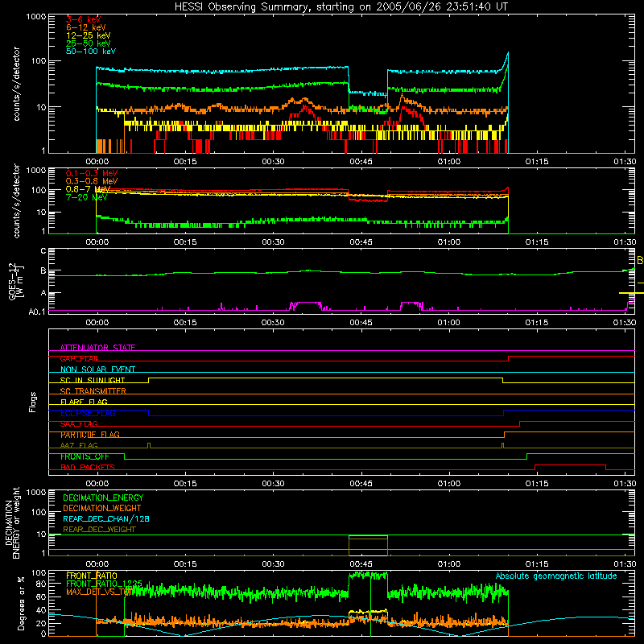Click the A0.1 tick on GOES axis

coord(36,312)
